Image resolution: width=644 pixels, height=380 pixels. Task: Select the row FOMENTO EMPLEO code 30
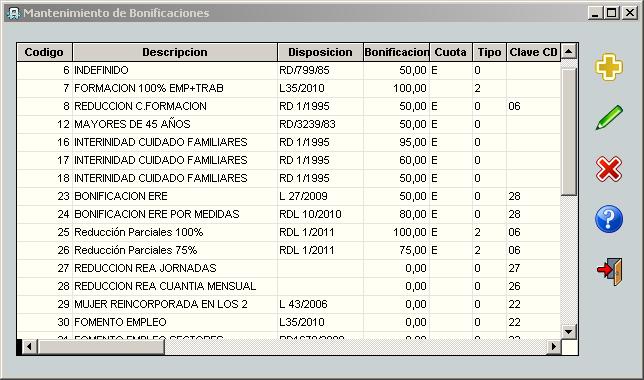(x=289, y=322)
